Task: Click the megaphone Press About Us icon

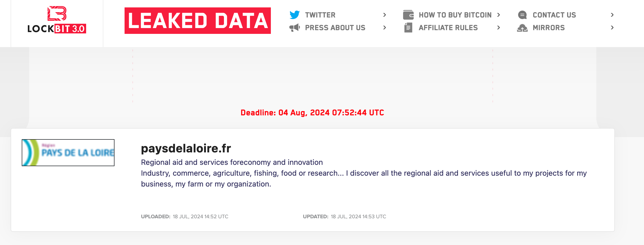Action: 295,28
